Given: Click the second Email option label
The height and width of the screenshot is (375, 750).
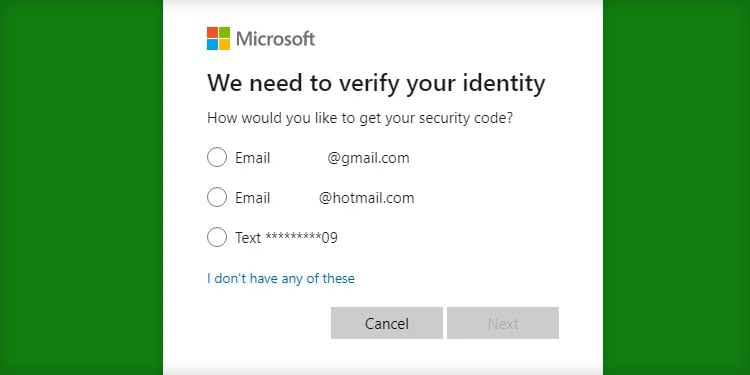Looking at the screenshot, I should tap(253, 198).
